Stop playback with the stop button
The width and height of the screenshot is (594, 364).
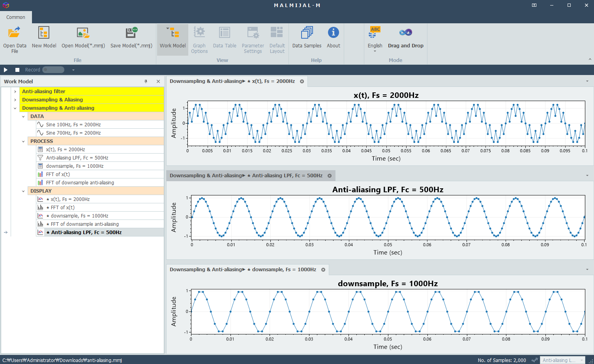[17, 70]
